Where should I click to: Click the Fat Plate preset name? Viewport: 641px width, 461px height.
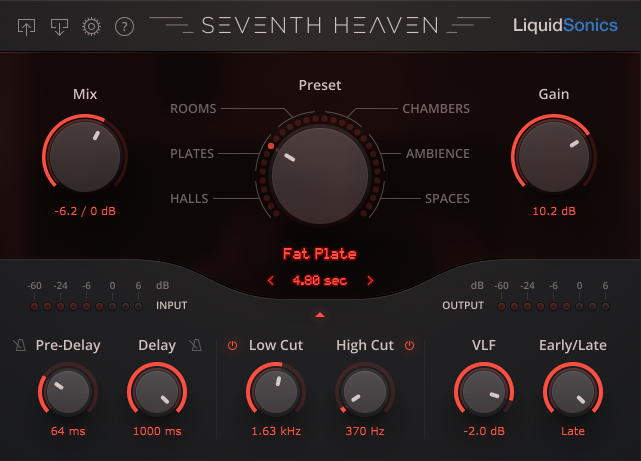pos(320,254)
